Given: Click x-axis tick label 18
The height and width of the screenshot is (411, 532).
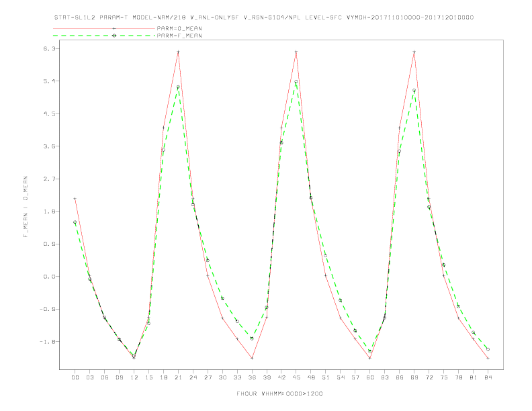Looking at the screenshot, I should click(x=163, y=377).
